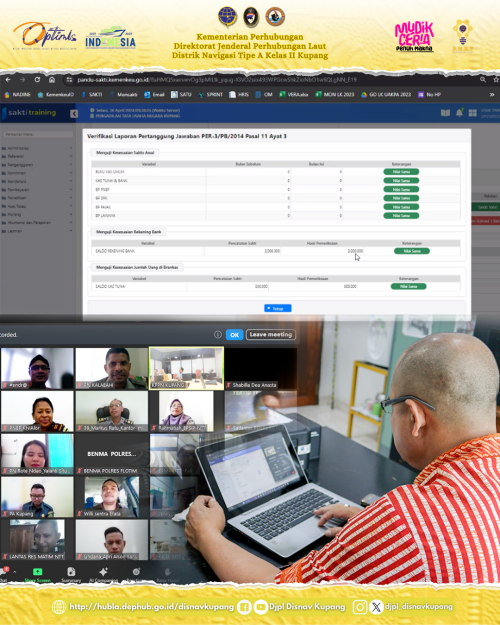Viewport: 500px width, 625px height.
Task: Show more bookmarks via the overflow chevron
Action: [x=492, y=94]
